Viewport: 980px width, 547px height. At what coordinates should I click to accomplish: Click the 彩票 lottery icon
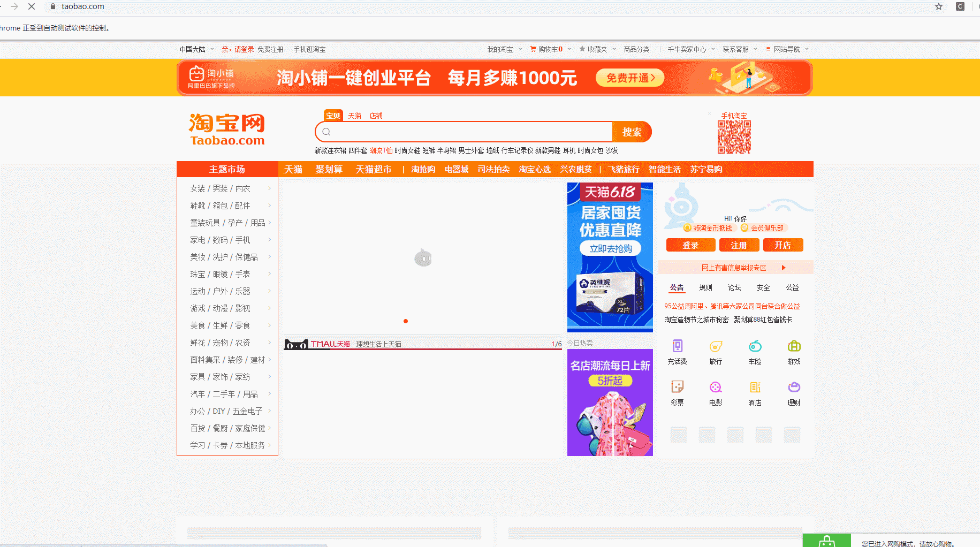677,386
